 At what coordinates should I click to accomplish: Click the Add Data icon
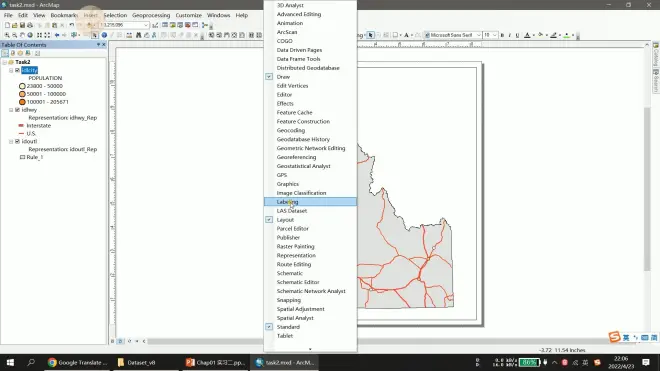[x=89, y=25]
